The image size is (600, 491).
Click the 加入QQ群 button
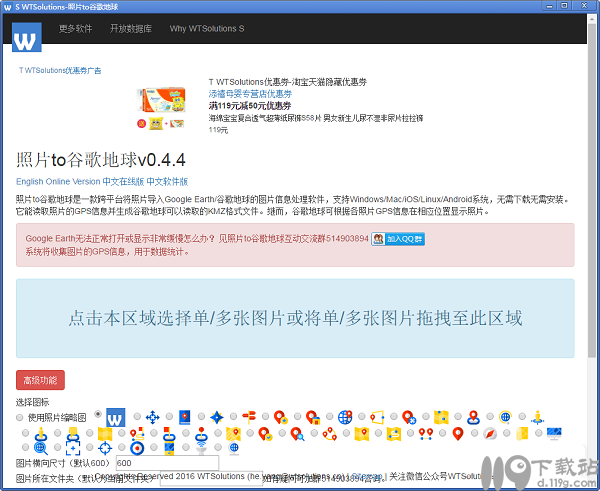click(x=398, y=239)
